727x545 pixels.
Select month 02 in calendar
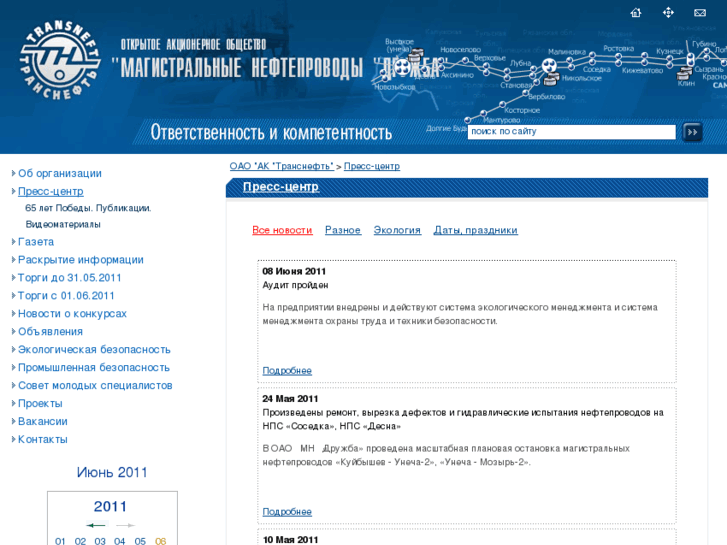coord(80,541)
